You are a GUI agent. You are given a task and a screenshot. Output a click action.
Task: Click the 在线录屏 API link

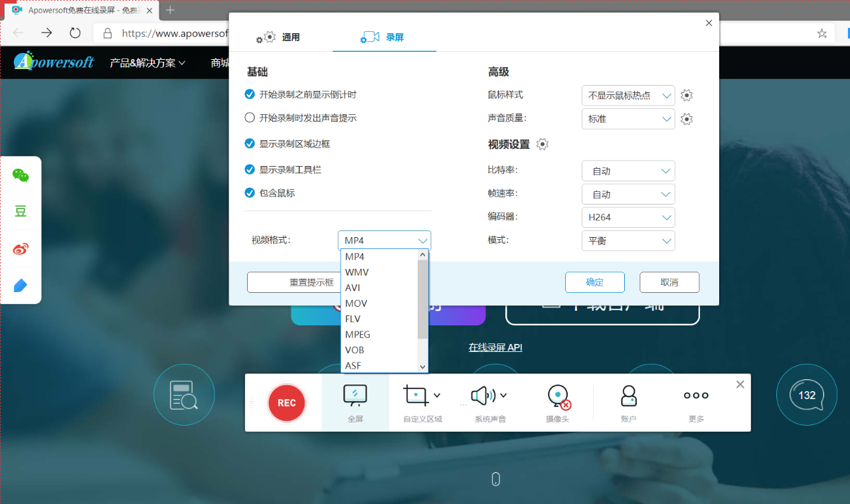[495, 347]
